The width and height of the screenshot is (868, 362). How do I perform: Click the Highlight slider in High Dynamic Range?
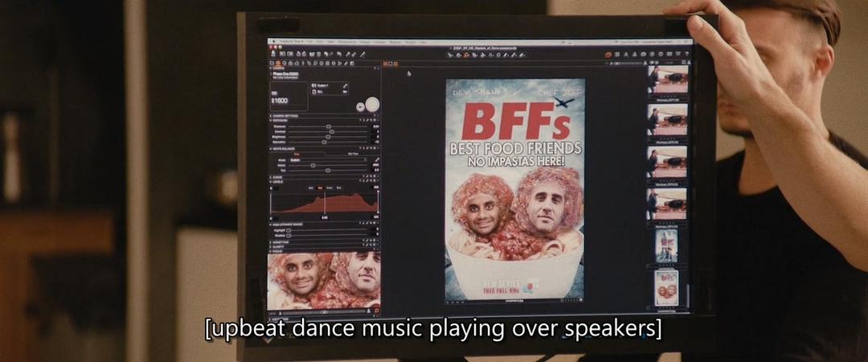tap(289, 230)
